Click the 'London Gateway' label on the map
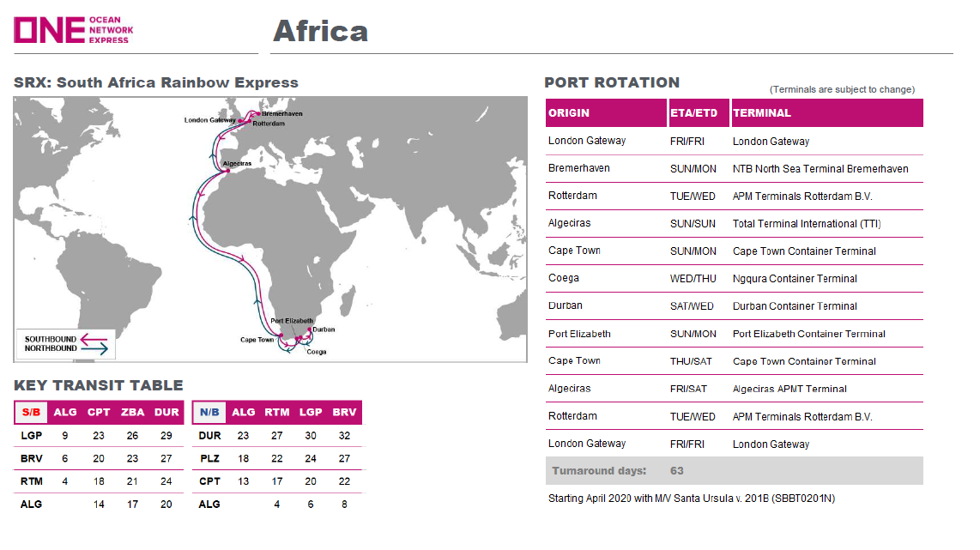The height and width of the screenshot is (550, 980). tap(210, 120)
